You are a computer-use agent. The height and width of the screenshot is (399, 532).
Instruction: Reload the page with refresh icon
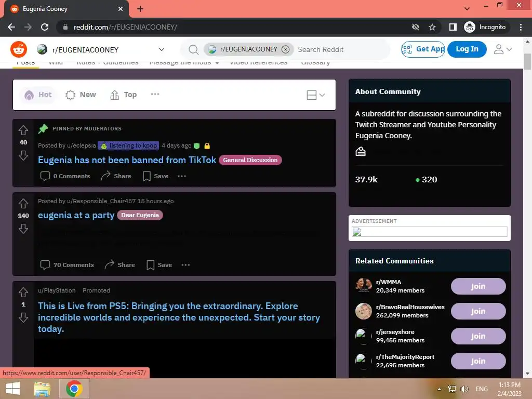[x=45, y=27]
